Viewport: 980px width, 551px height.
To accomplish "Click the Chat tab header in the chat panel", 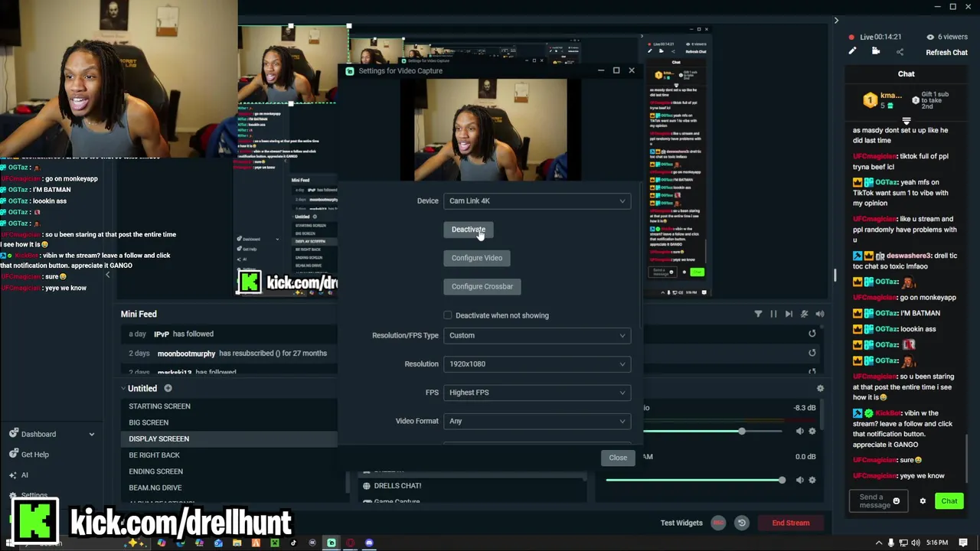I will tap(906, 73).
